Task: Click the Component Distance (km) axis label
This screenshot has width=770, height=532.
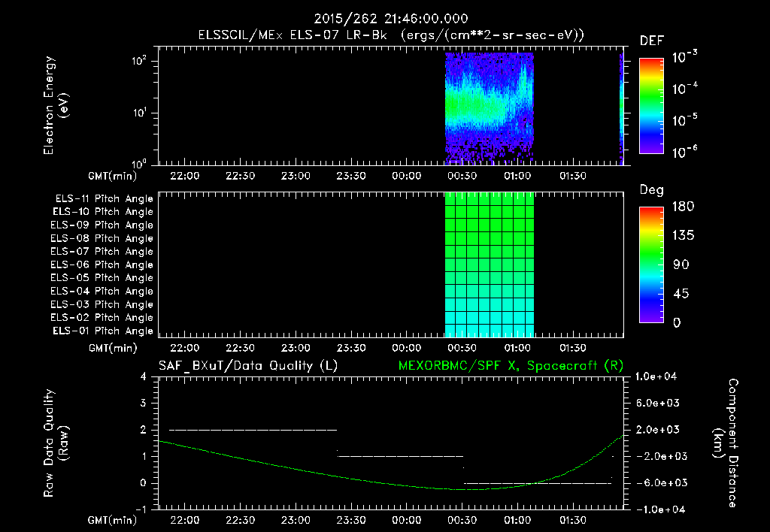Action: point(726,443)
